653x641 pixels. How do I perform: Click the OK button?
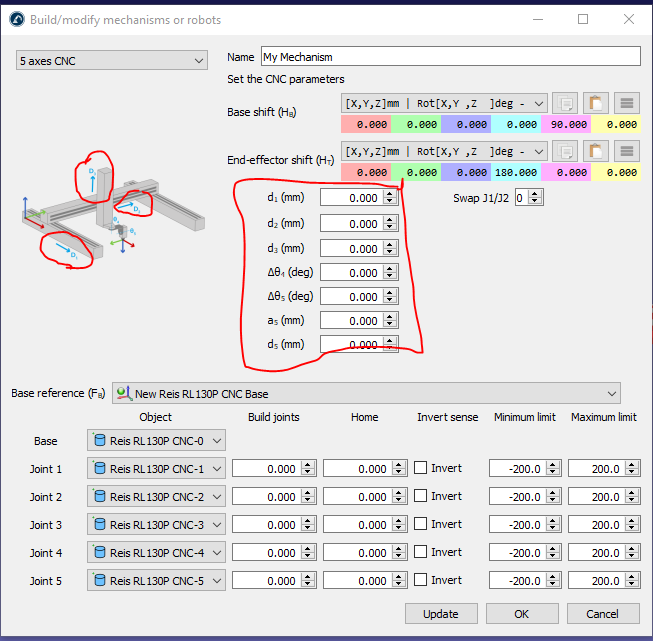[x=521, y=614]
